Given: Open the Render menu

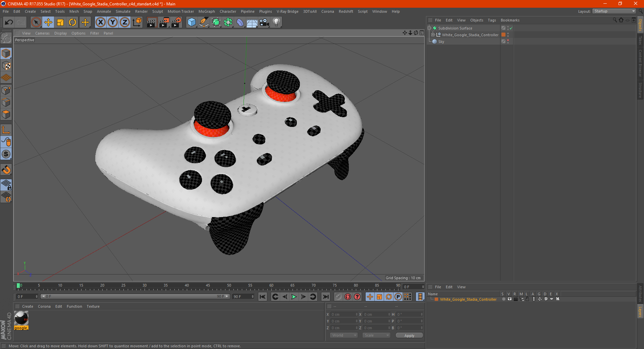Looking at the screenshot, I should (x=141, y=11).
